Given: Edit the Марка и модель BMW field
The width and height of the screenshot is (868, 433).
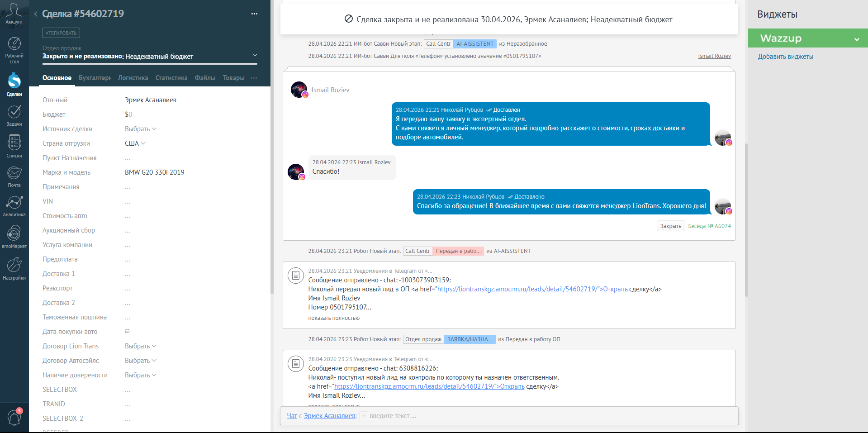Looking at the screenshot, I should pyautogui.click(x=155, y=172).
